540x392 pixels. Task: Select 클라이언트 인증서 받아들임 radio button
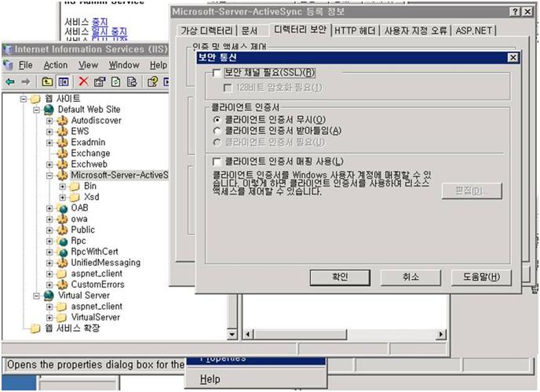point(217,131)
